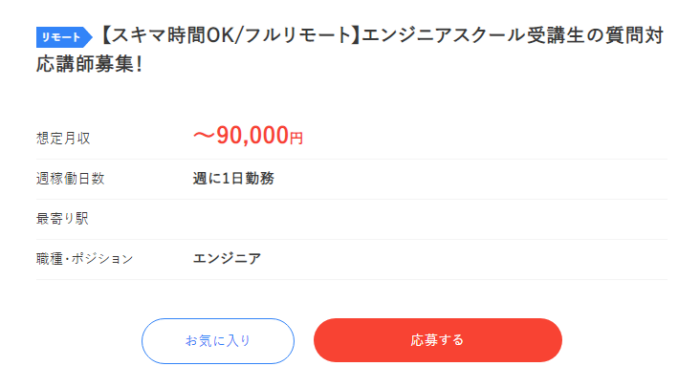The width and height of the screenshot is (700, 388).
Task: Select the 週稼働日数 label
Action: [x=70, y=179]
